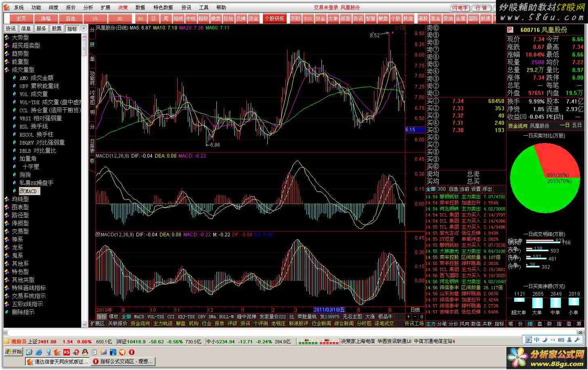The width and height of the screenshot is (588, 370).
Task: Expand the 能量型 indicator category
Action: tap(20, 62)
